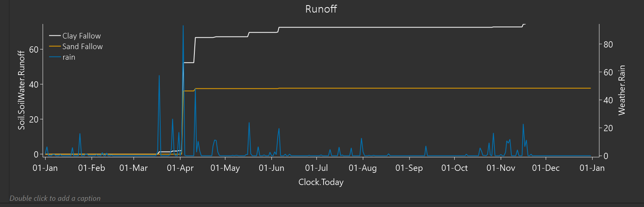Click the 01-Jun x-axis label

coord(271,168)
